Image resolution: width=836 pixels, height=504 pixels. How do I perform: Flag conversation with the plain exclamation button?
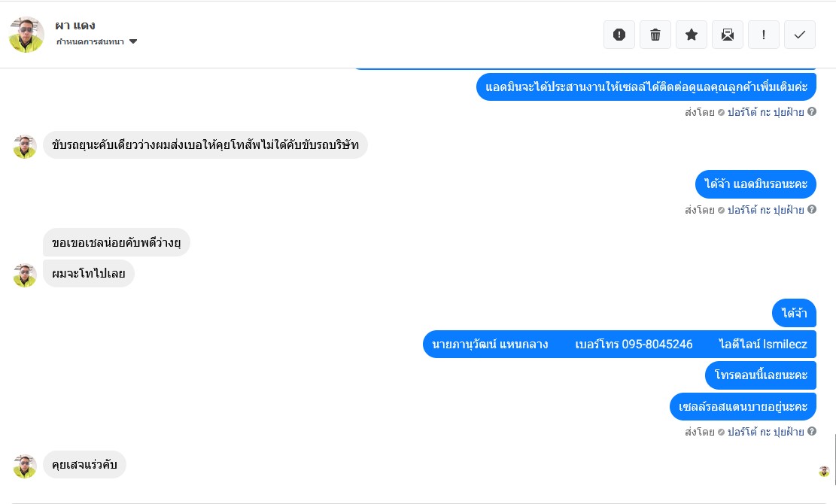pos(764,35)
